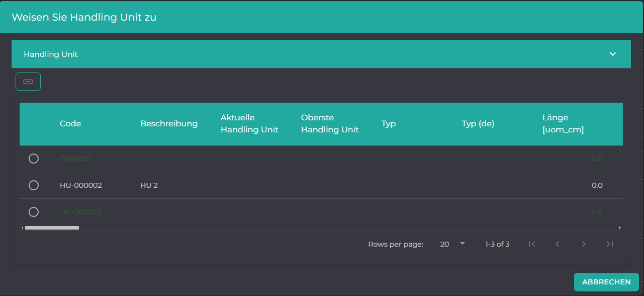Jump to the last page of results
This screenshot has height=296, width=644.
coord(610,244)
